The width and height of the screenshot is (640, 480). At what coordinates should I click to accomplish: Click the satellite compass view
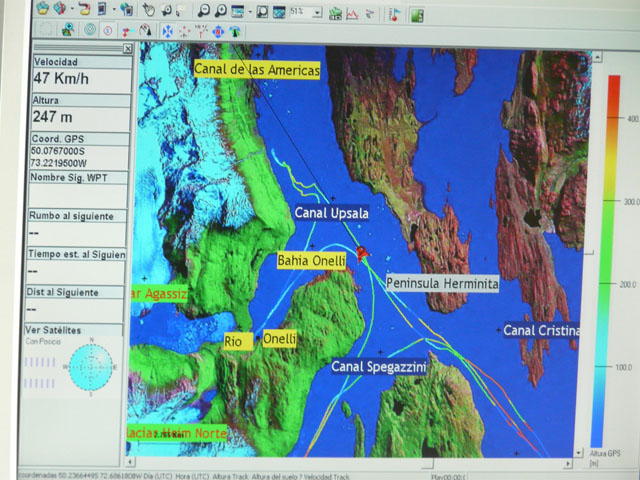tap(89, 366)
